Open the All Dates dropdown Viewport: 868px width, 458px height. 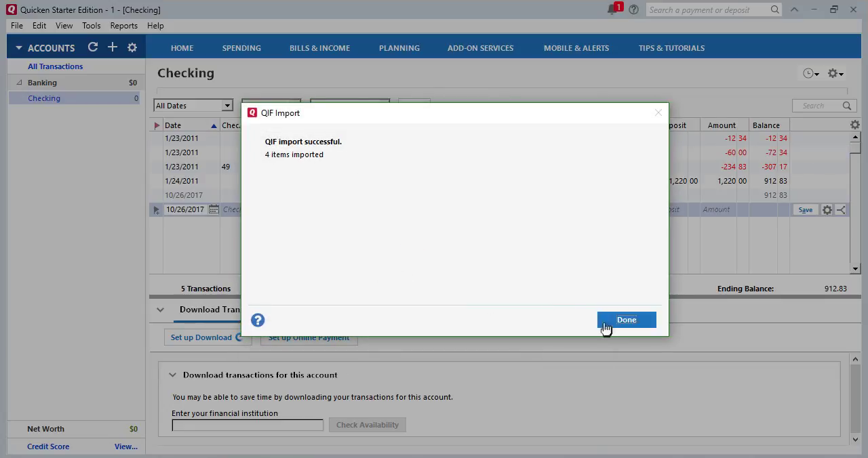[193, 106]
